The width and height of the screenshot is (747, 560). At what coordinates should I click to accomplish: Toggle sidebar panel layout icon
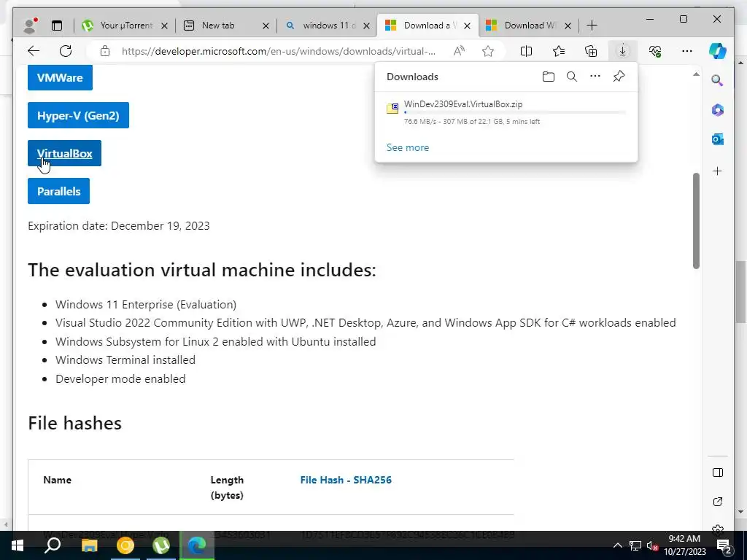pos(718,472)
